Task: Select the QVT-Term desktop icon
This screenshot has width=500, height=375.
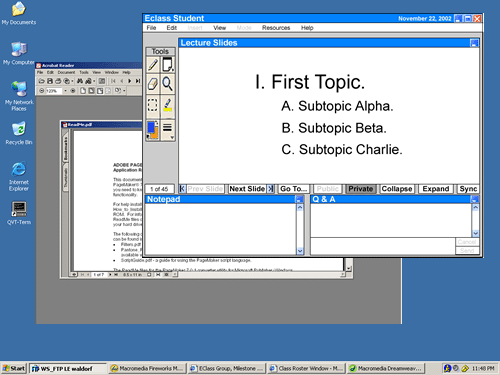Action: click(19, 213)
